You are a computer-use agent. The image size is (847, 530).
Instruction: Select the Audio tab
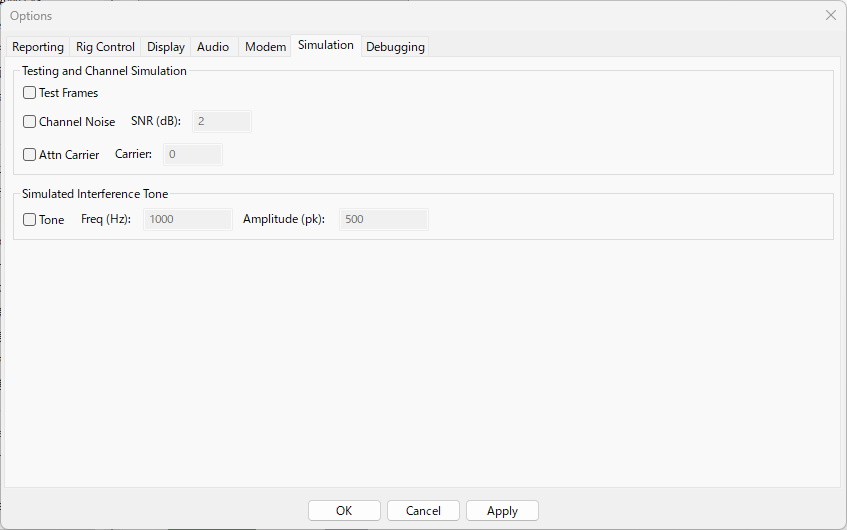[x=213, y=47]
